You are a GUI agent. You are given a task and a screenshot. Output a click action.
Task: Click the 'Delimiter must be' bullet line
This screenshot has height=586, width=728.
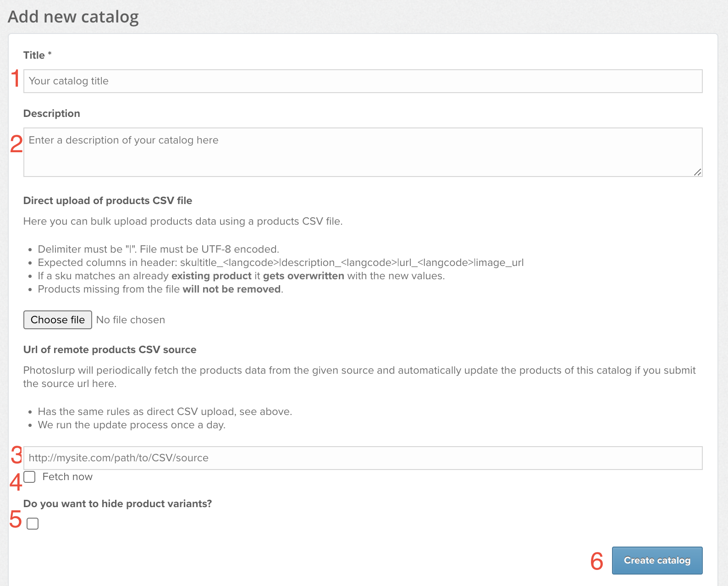[159, 249]
